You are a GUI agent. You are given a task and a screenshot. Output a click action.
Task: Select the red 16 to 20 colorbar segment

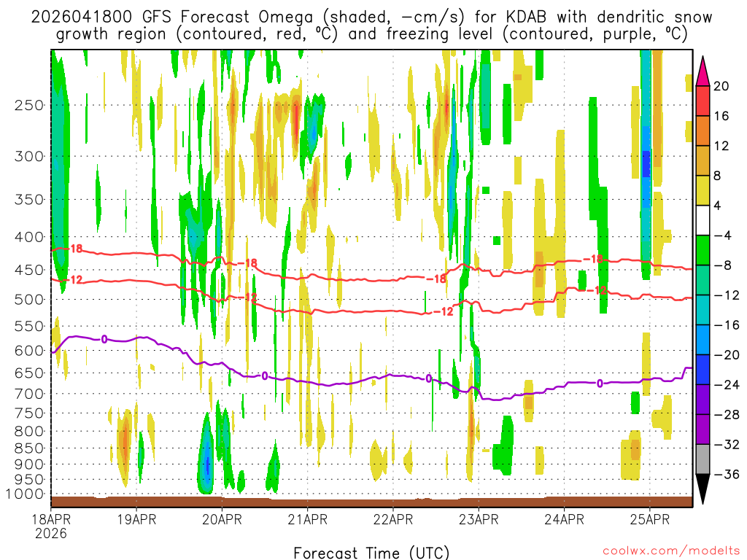click(x=703, y=101)
